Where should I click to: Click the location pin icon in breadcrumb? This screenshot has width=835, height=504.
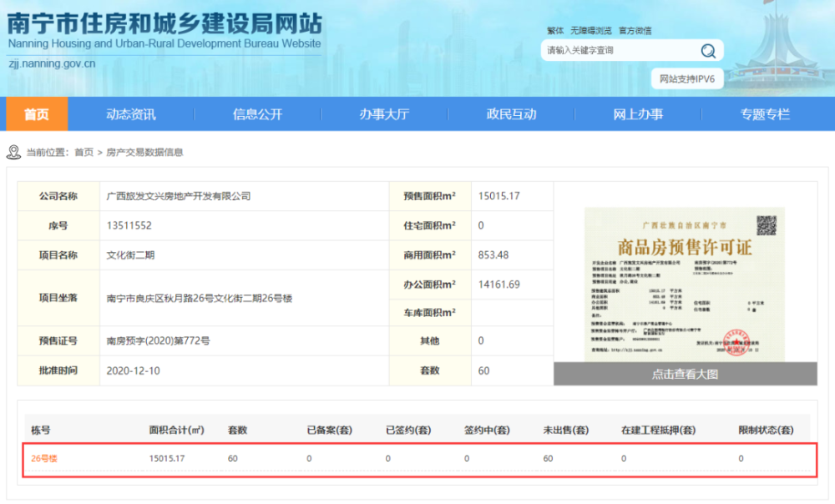pyautogui.click(x=13, y=152)
